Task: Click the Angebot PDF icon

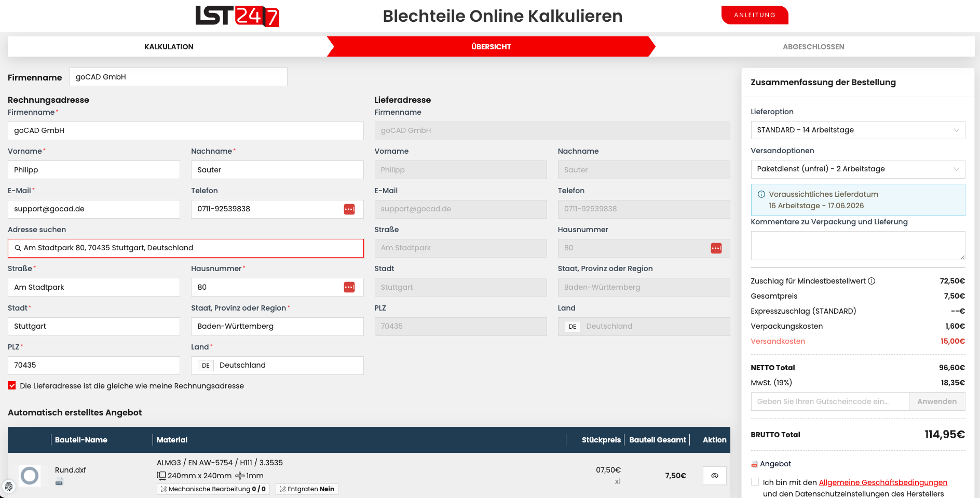Action: coord(754,464)
